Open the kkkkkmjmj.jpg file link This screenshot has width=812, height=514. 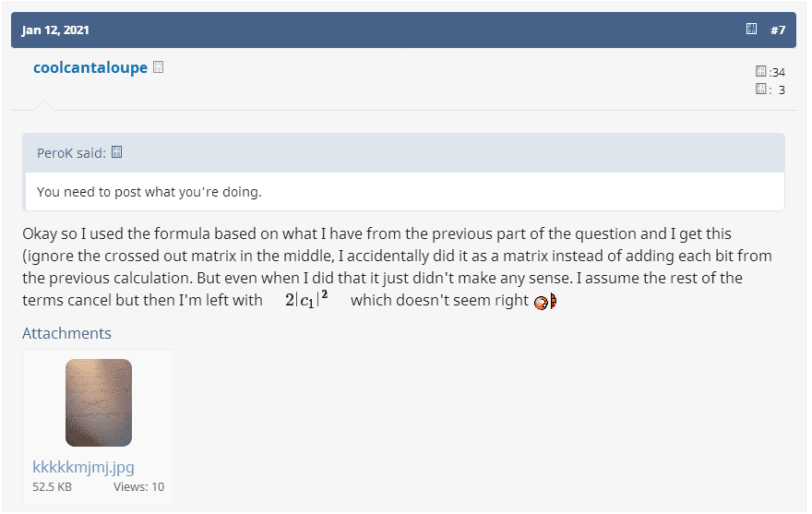(83, 467)
